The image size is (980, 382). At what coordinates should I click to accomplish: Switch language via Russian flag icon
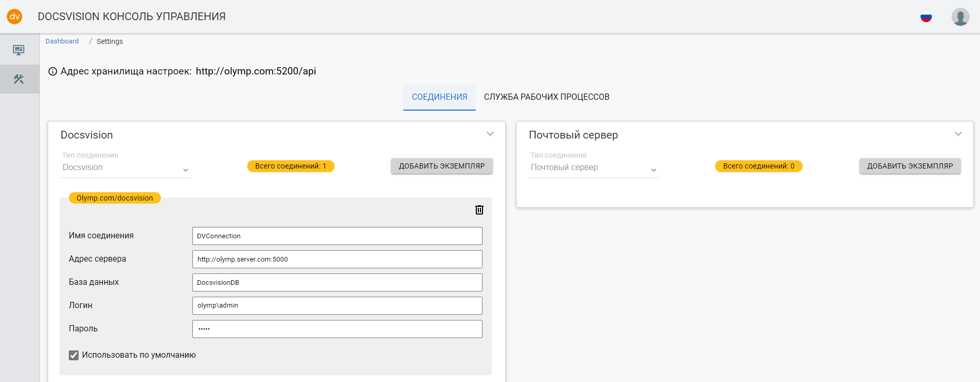[926, 17]
